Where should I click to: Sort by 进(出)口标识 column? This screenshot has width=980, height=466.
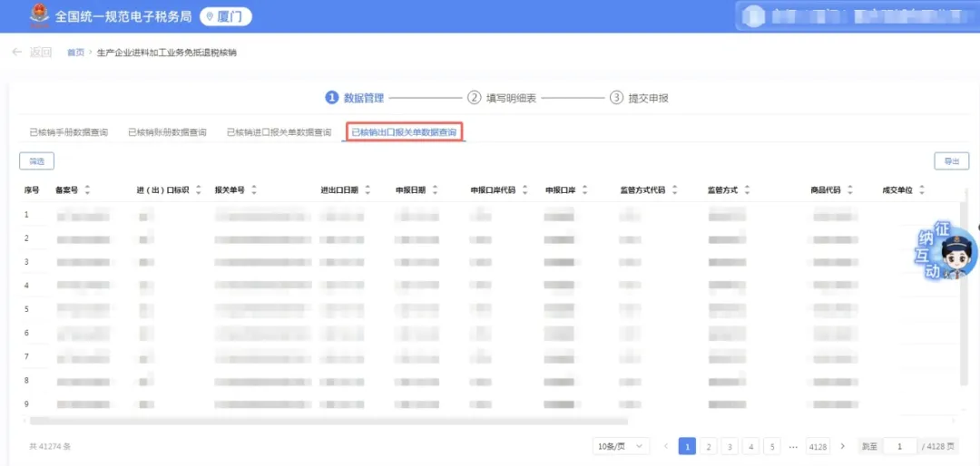pyautogui.click(x=199, y=190)
